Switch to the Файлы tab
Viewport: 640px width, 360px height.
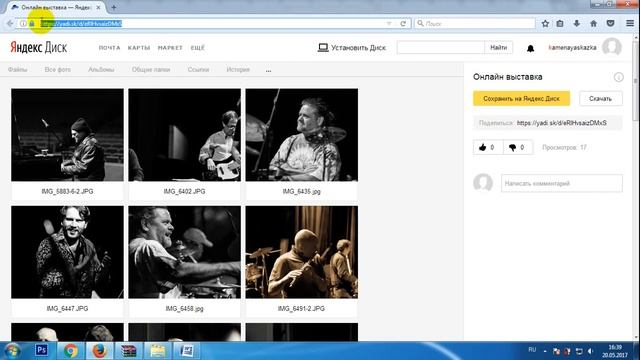18,70
